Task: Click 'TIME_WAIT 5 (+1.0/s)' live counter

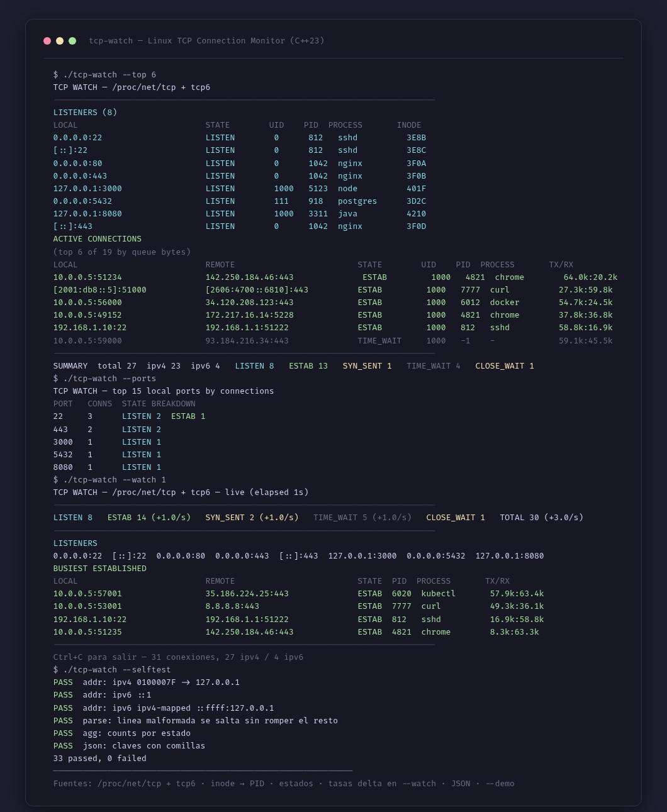Action: pos(362,518)
